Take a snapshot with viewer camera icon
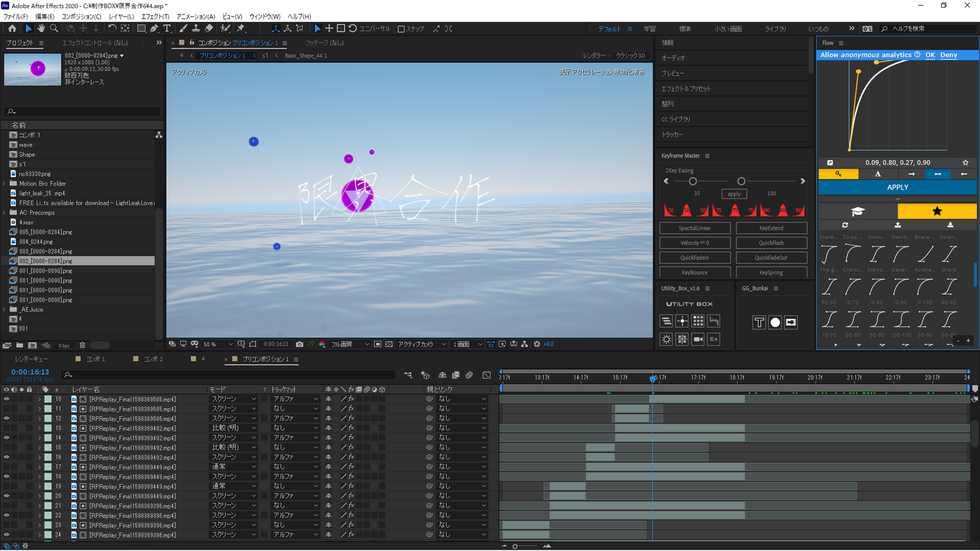Image resolution: width=980 pixels, height=551 pixels. (299, 344)
